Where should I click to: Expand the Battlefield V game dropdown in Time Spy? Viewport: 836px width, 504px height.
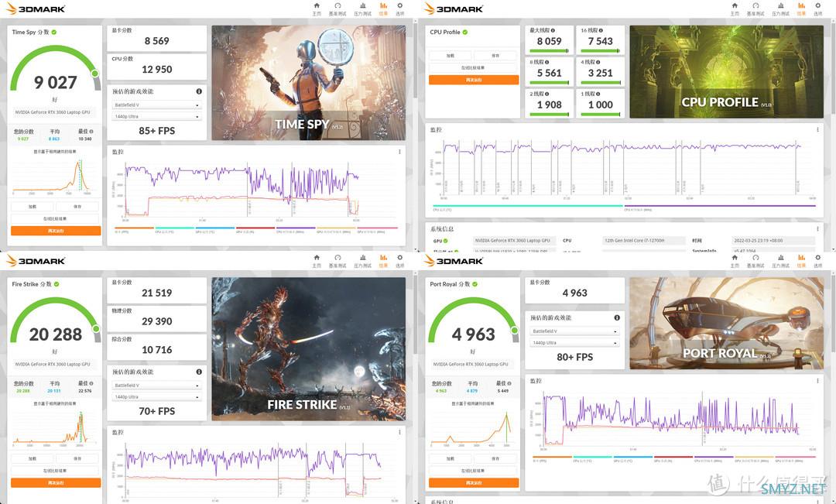(156, 105)
